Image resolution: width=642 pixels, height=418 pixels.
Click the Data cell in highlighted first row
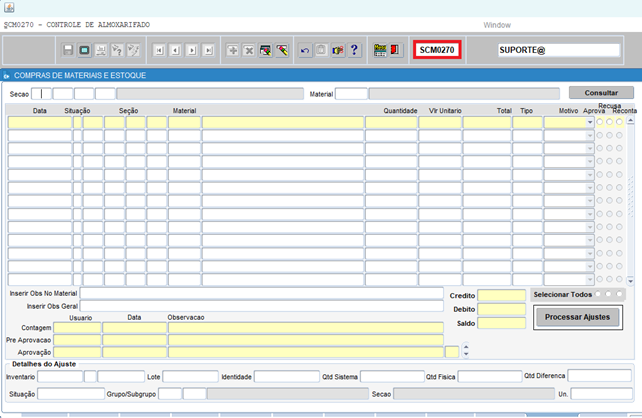pyautogui.click(x=40, y=122)
